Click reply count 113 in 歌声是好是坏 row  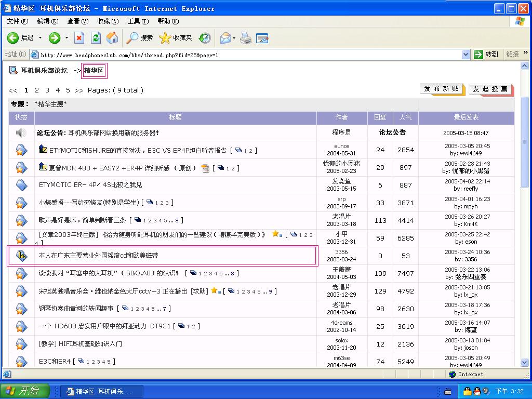[x=380, y=220]
